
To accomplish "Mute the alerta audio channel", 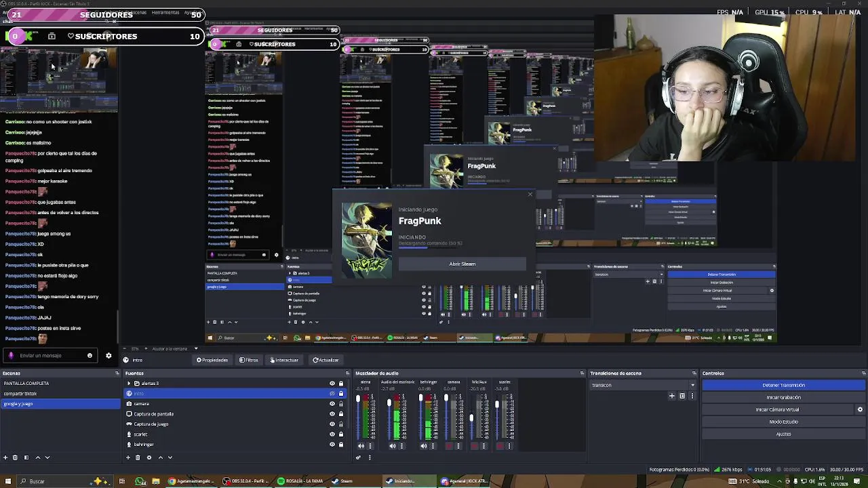I will tap(361, 446).
